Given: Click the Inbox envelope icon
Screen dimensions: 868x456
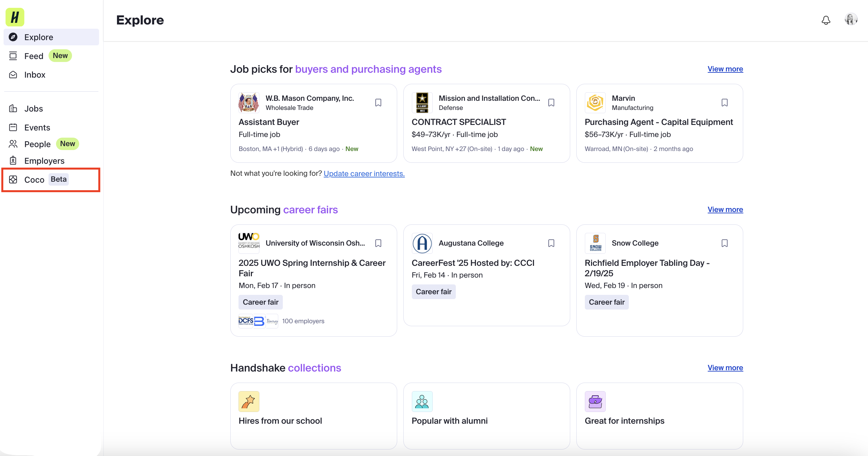Looking at the screenshot, I should (x=13, y=75).
